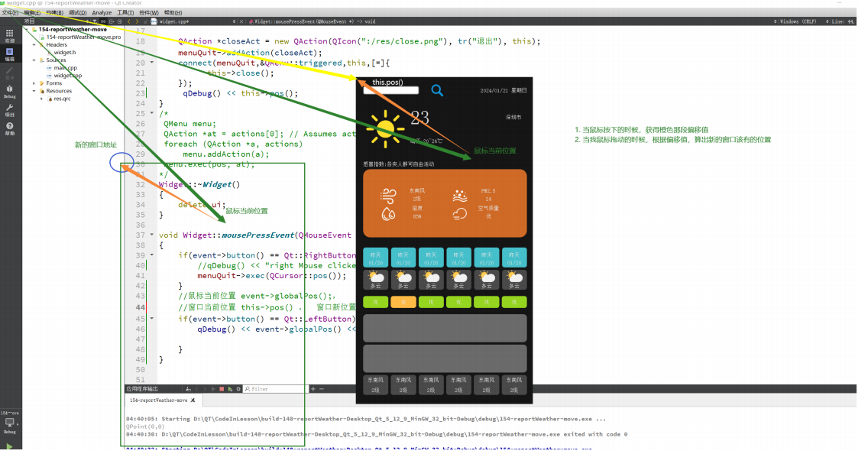The width and height of the screenshot is (868, 467).
Task: Click the wind icon in orange panel
Action: coord(388,196)
